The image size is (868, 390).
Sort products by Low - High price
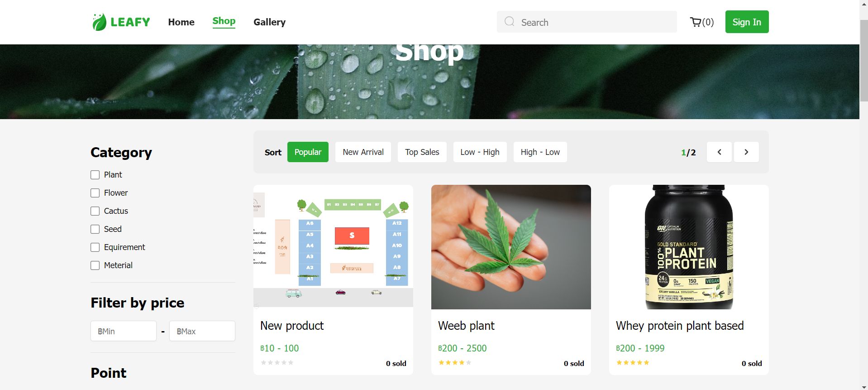tap(480, 152)
